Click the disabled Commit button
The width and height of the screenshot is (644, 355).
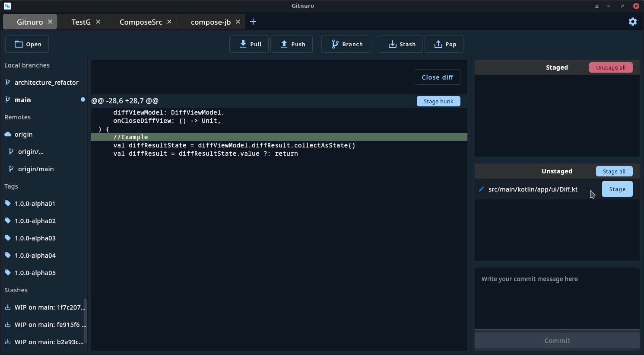[x=557, y=341]
